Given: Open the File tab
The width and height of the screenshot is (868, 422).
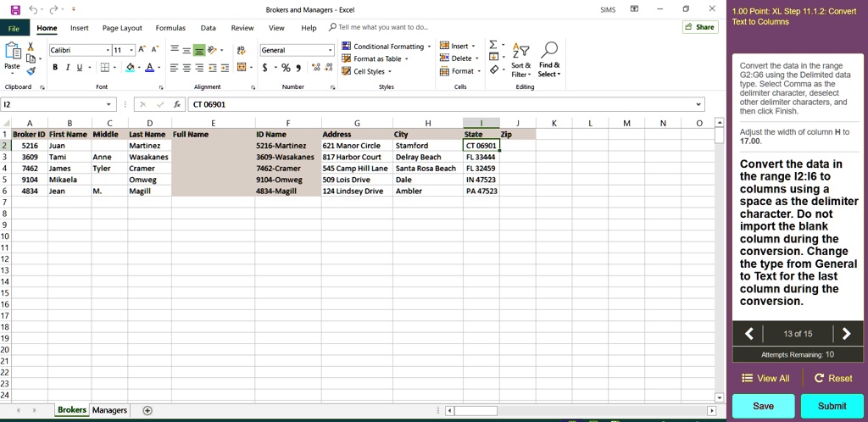Looking at the screenshot, I should [x=14, y=28].
